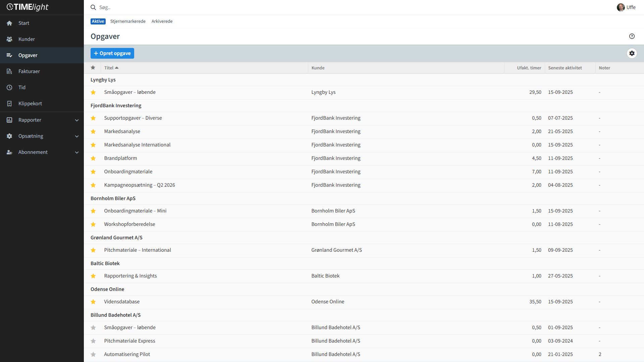Switch to Stjernemarkerede tab
The width and height of the screenshot is (644, 362).
[128, 21]
